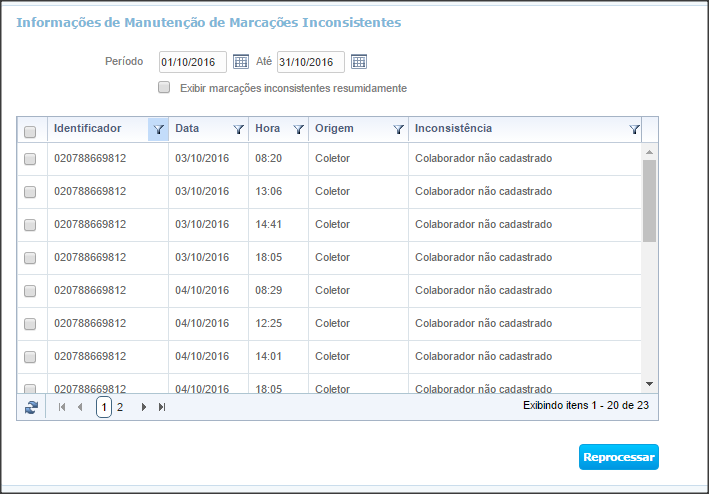Viewport: 709px width, 494px height.
Task: Check the row for 03/10/2016 08:20
Action: pos(30,159)
